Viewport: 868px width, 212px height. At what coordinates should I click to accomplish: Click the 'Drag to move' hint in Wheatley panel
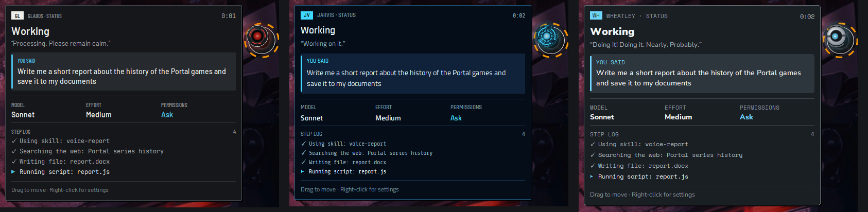point(643,195)
